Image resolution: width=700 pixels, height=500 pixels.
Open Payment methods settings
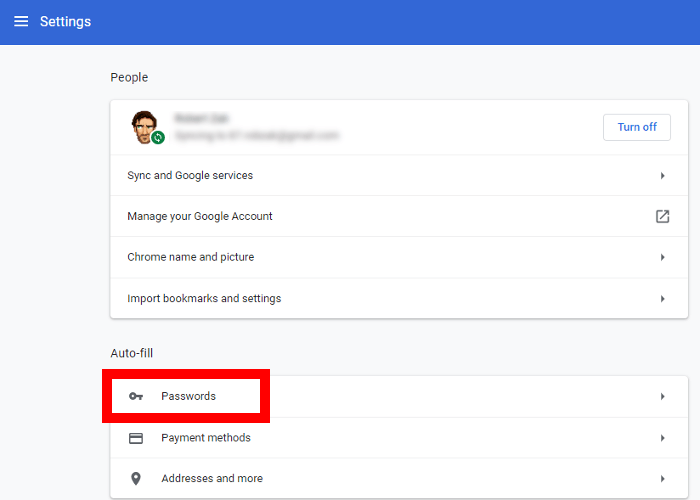pos(399,438)
